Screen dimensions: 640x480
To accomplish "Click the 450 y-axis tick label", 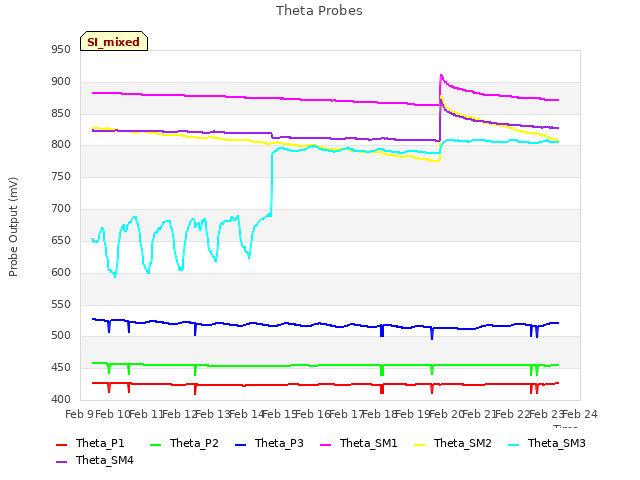I will click(61, 368).
